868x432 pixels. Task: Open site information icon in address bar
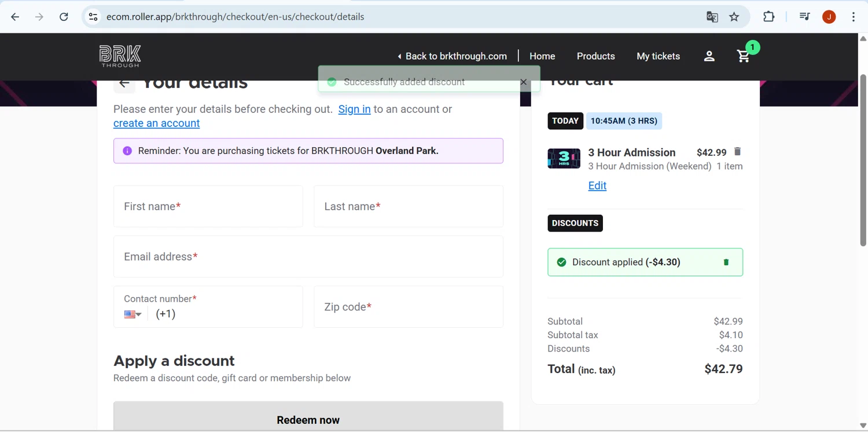(93, 17)
